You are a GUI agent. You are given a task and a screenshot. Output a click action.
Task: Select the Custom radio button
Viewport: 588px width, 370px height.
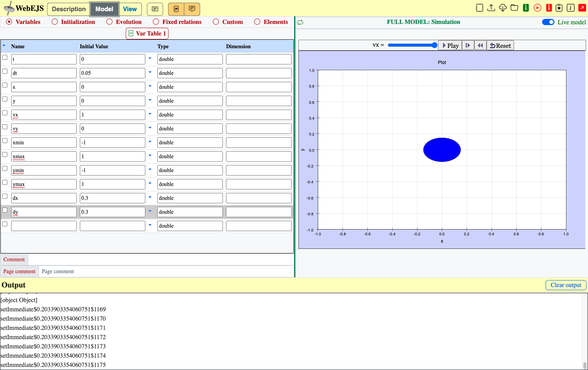tap(216, 22)
